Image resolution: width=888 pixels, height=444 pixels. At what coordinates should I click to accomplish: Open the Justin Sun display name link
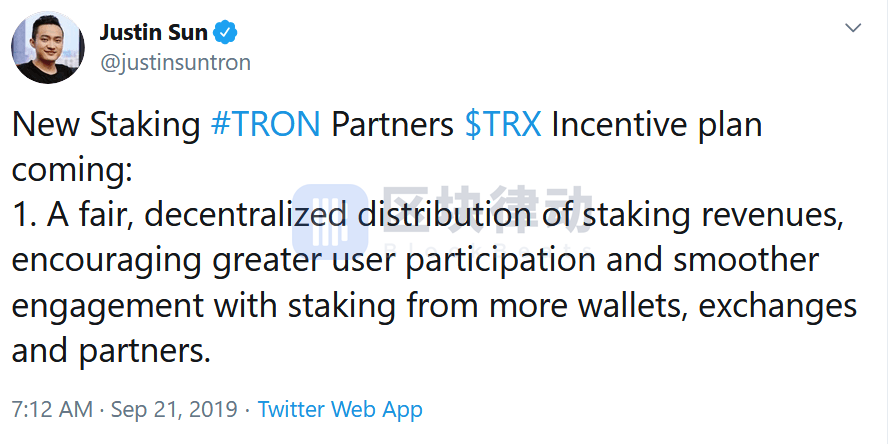pyautogui.click(x=153, y=33)
